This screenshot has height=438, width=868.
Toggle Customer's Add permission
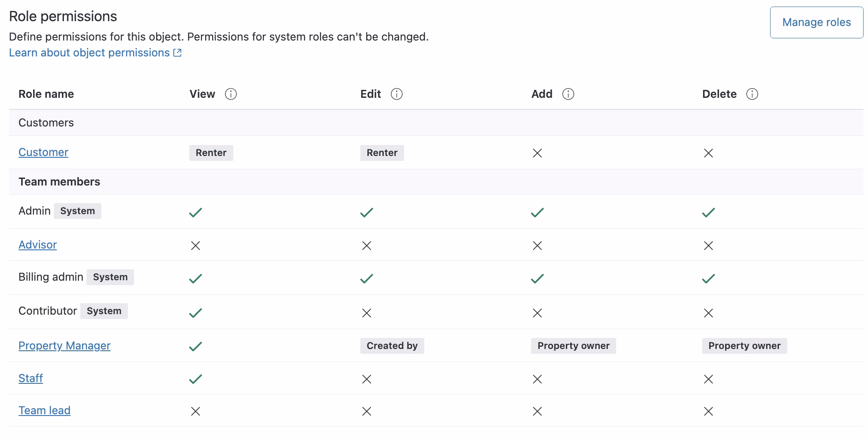(x=537, y=153)
